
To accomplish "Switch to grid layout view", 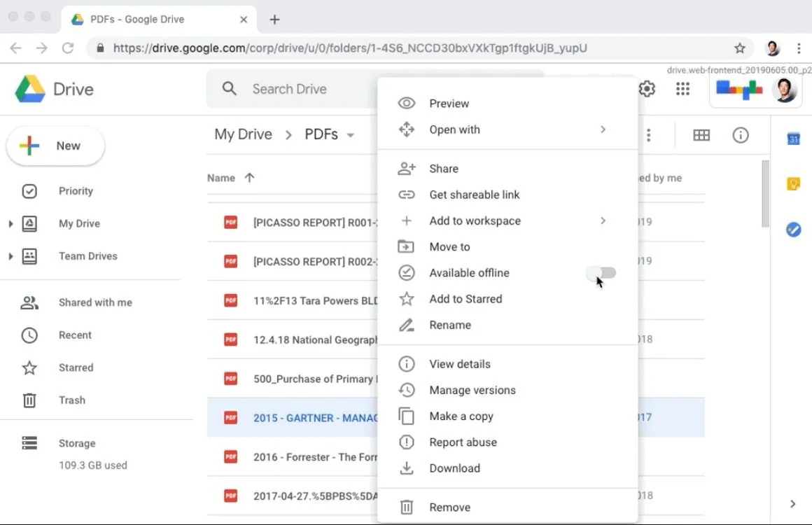I will pos(701,135).
